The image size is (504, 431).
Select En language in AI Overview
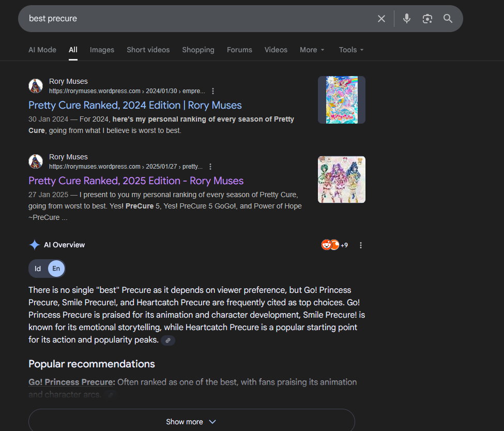pos(56,269)
